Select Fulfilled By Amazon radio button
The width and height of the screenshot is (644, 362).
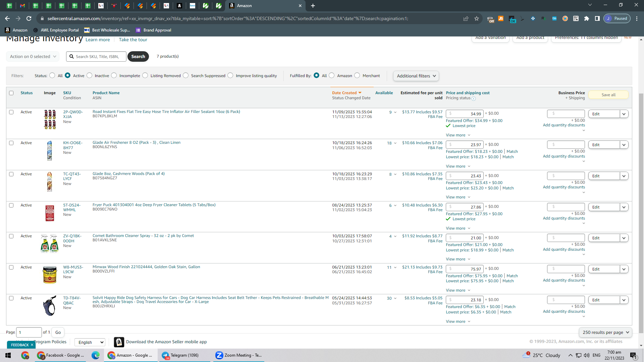[332, 75]
